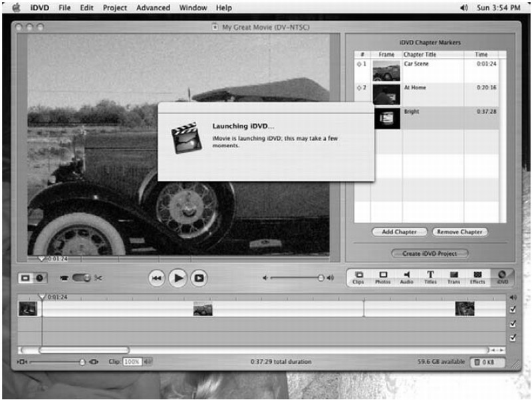Image resolution: width=532 pixels, height=400 pixels.
Task: Click the zoom-out icon beside zoom slider
Action: (22, 362)
